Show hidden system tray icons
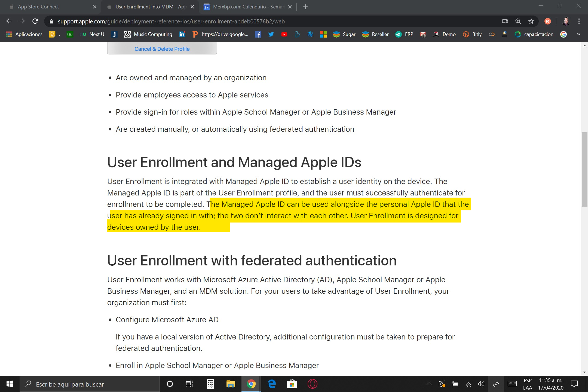The width and height of the screenshot is (588, 392). 429,384
